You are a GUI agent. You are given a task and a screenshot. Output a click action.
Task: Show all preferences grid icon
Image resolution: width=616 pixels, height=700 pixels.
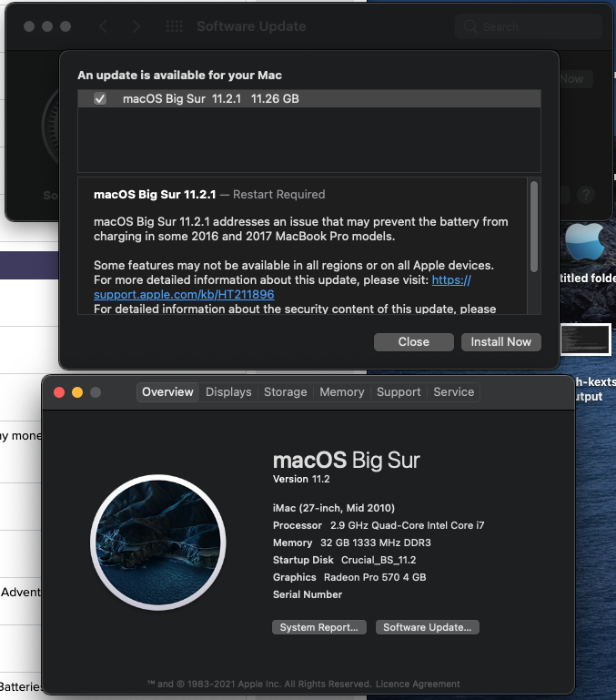pos(174,26)
